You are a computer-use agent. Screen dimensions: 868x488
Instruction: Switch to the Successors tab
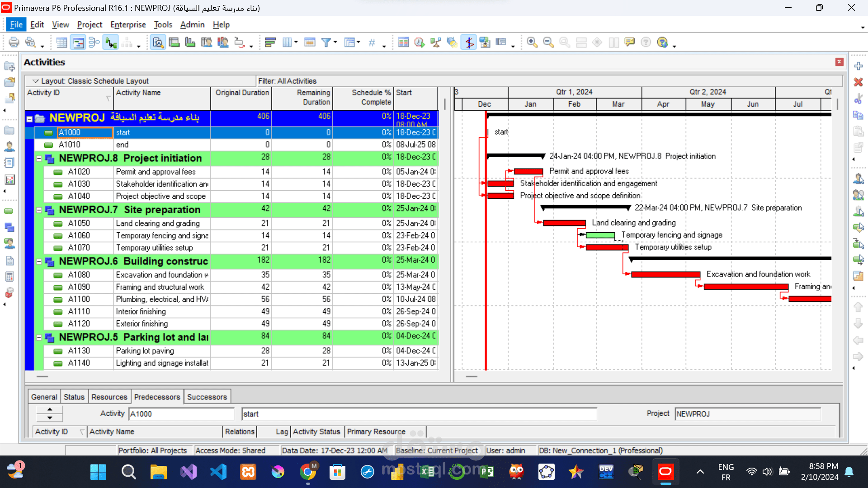207,397
